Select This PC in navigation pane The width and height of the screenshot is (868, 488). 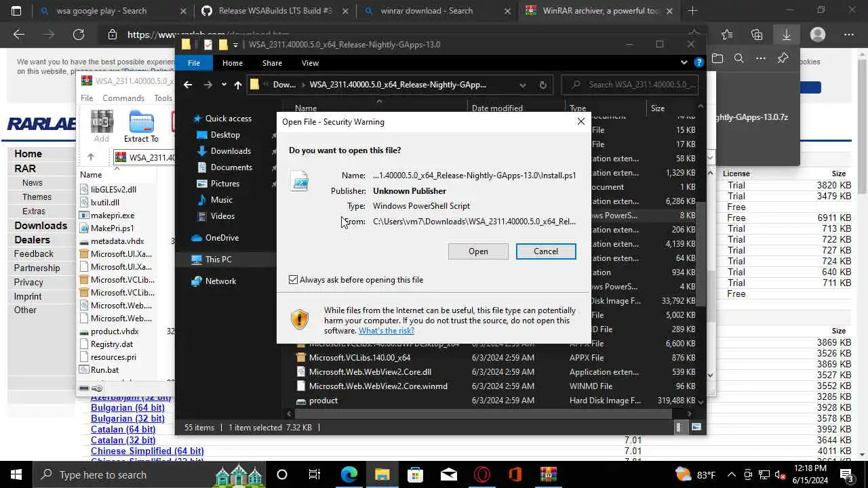coord(218,260)
